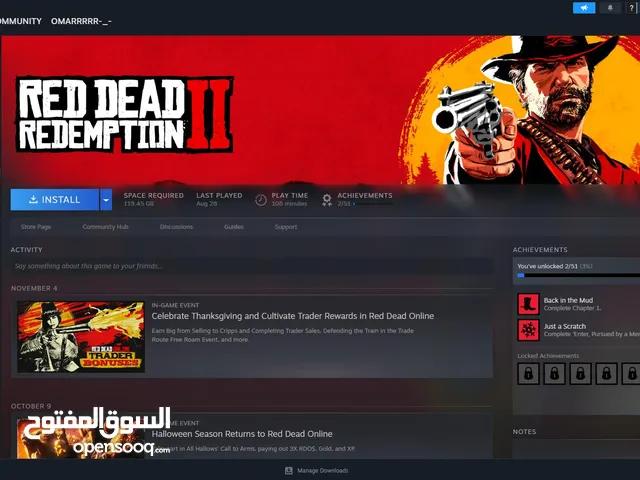The image size is (640, 480).
Task: Click the first locked achievement padlock
Action: pyautogui.click(x=528, y=373)
